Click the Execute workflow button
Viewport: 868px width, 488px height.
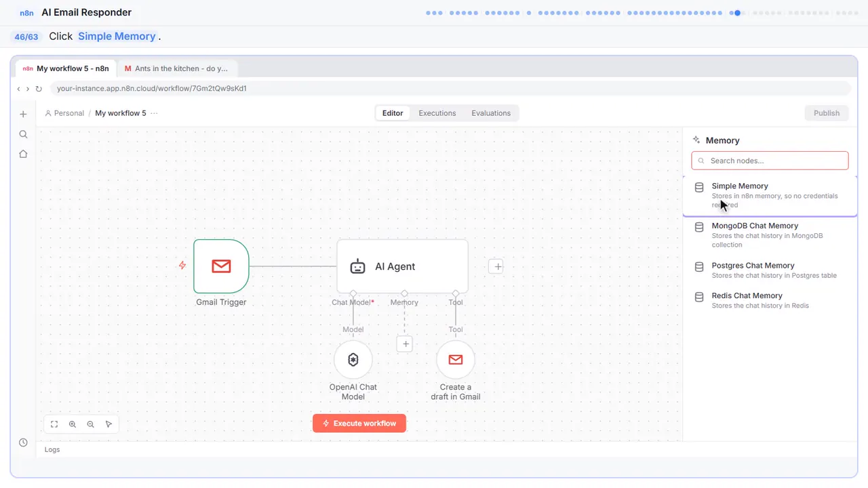[x=359, y=424]
